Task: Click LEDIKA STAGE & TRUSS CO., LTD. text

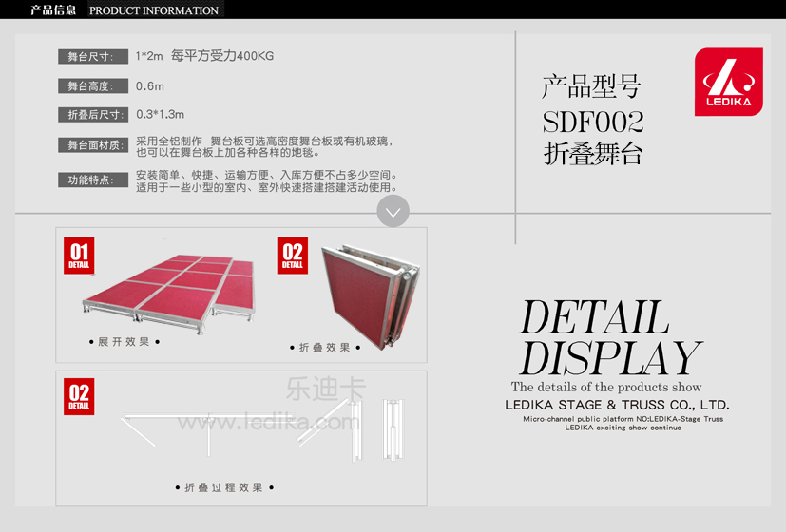Action: click(617, 405)
